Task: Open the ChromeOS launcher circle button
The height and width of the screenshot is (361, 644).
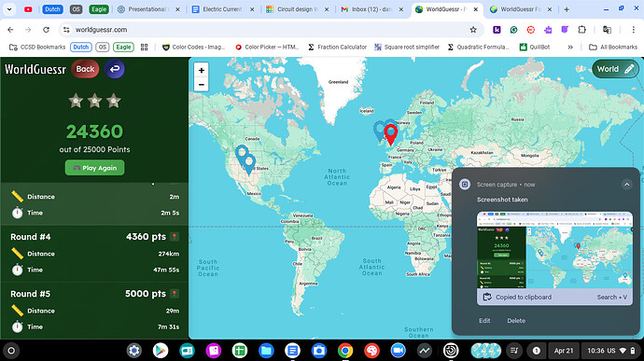Action: coord(11,351)
